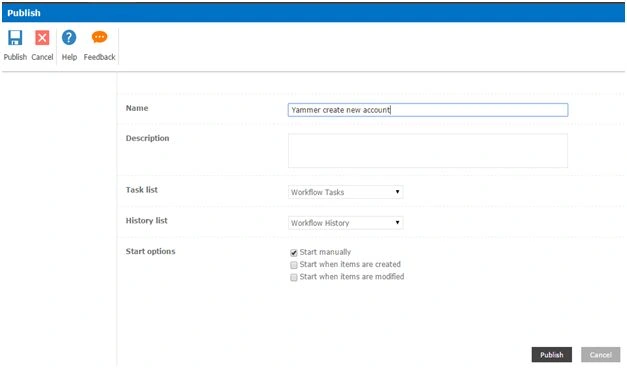Click the History list label
This screenshot has width=627, height=368.
click(x=146, y=220)
